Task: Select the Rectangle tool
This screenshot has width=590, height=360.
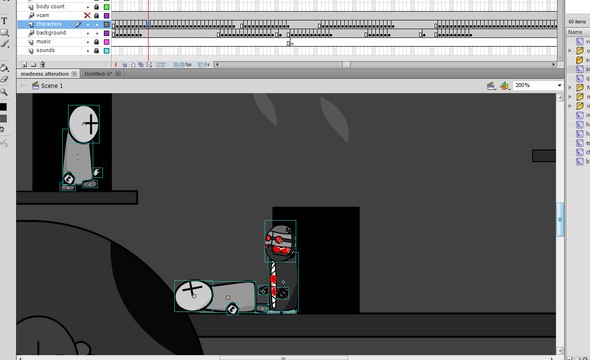Action: click(4, 32)
